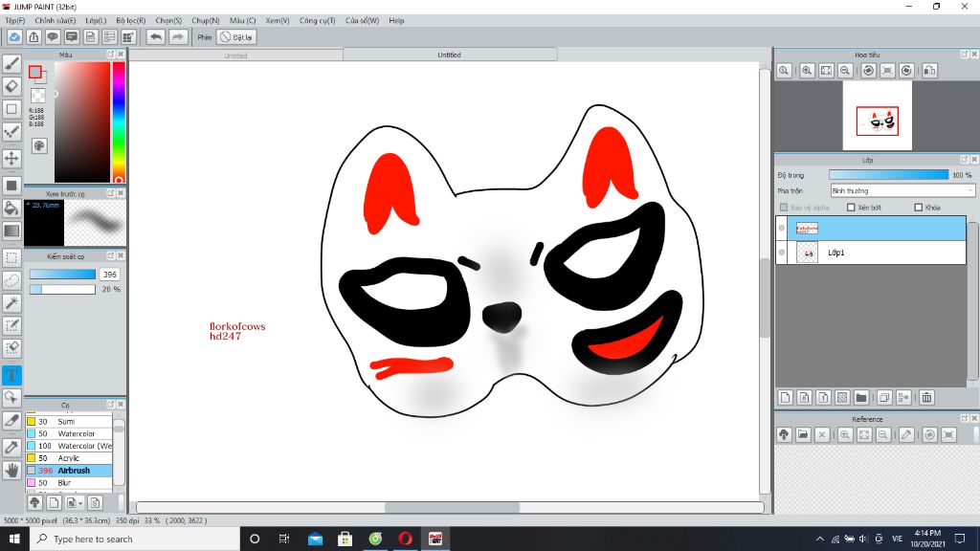Viewport: 980px width, 551px height.
Task: Click the Undo arrow button
Action: coord(156,37)
